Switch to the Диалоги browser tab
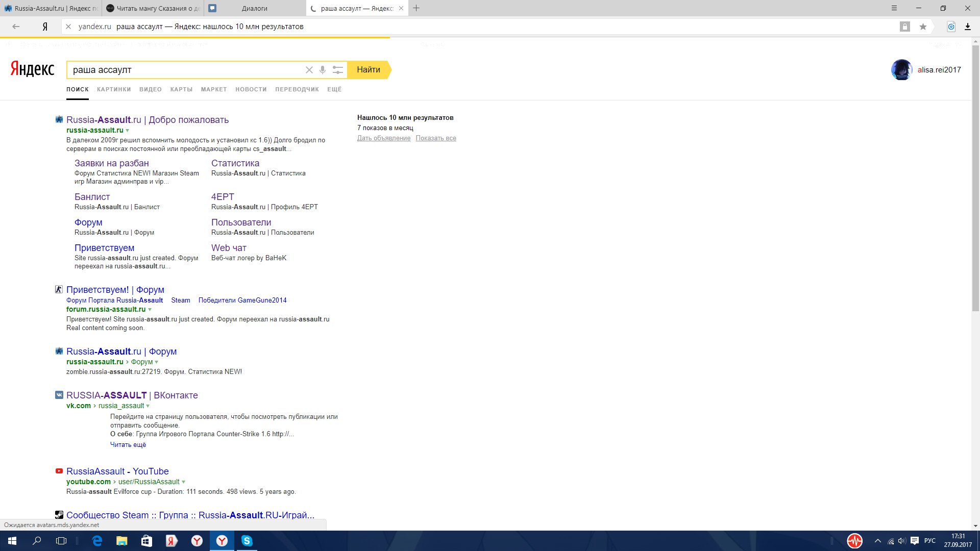This screenshot has height=551, width=980. pyautogui.click(x=254, y=8)
